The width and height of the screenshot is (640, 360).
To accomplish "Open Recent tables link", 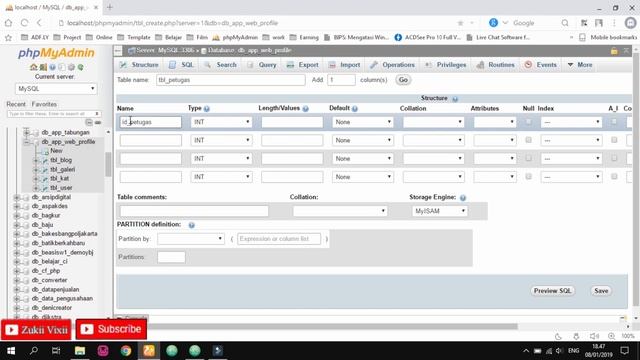I will coord(16,104).
